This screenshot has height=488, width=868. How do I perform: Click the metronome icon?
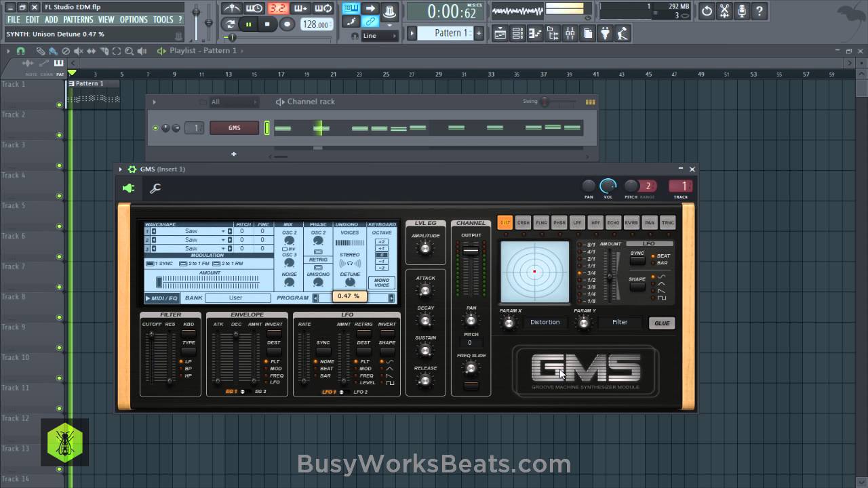coord(233,8)
